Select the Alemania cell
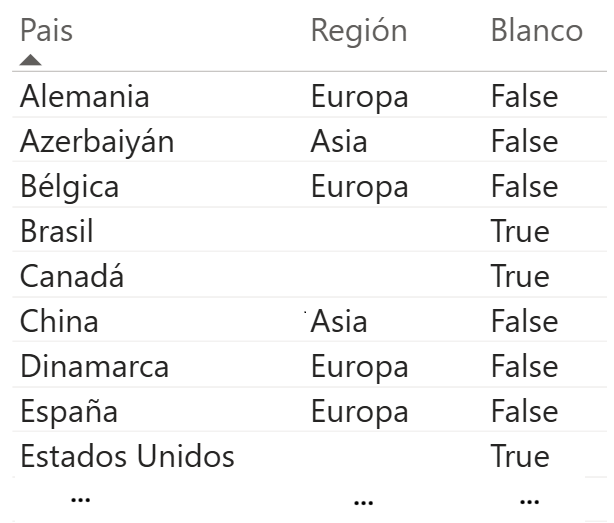614x523 pixels. pos(85,97)
